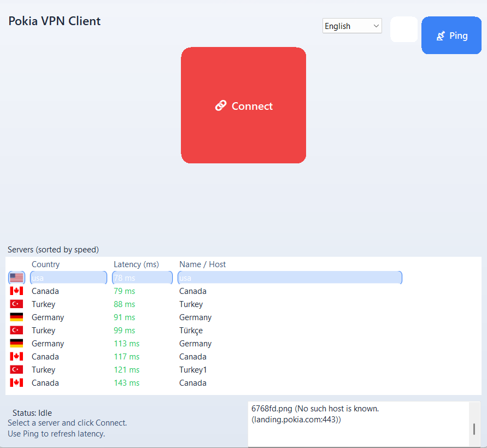Click the Canada flag beside the 79 ms server
The width and height of the screenshot is (487, 448).
[x=16, y=291]
